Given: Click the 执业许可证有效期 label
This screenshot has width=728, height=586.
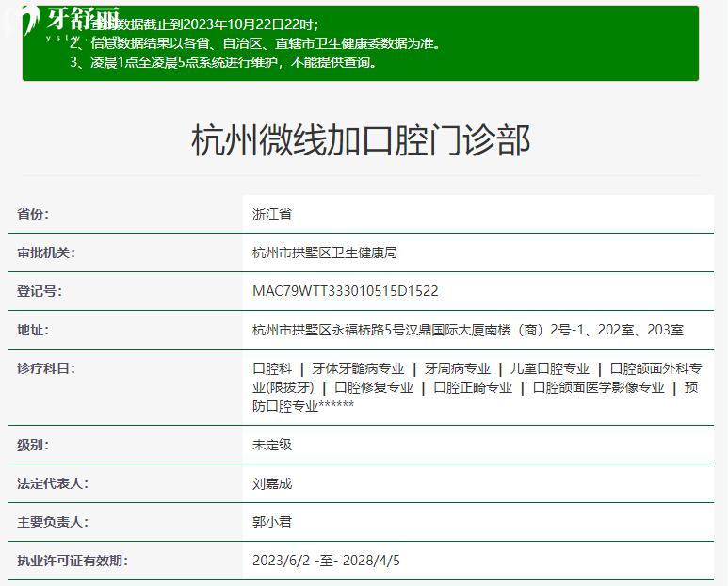Looking at the screenshot, I should click(72, 561).
